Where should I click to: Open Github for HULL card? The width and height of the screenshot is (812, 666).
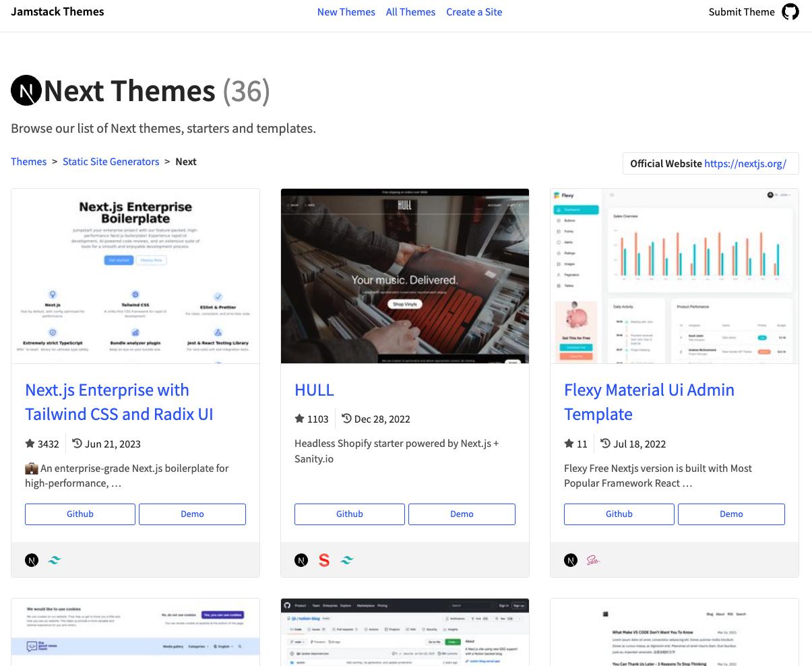tap(350, 514)
